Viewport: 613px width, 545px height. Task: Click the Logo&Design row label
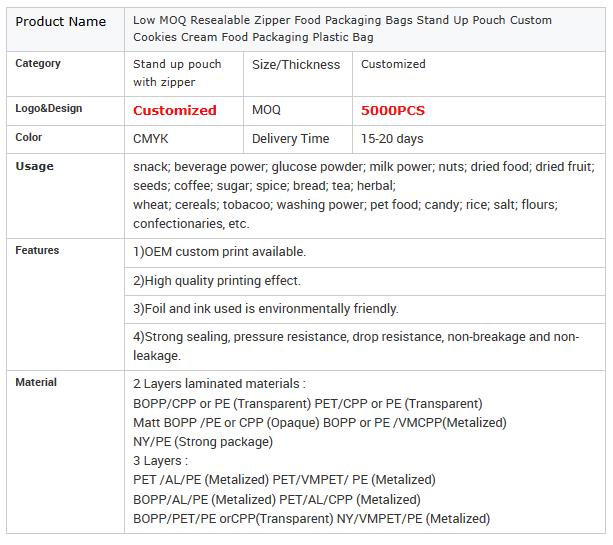click(48, 108)
